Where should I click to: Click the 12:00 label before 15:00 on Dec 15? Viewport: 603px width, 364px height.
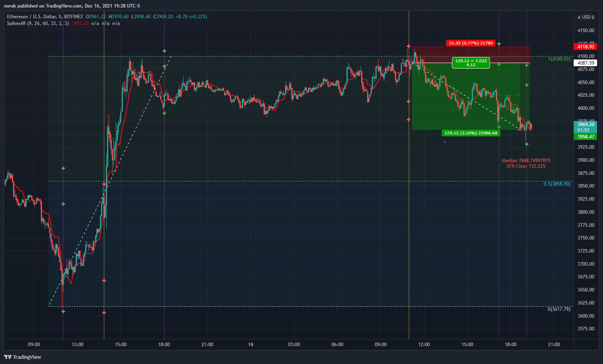pyautogui.click(x=77, y=345)
